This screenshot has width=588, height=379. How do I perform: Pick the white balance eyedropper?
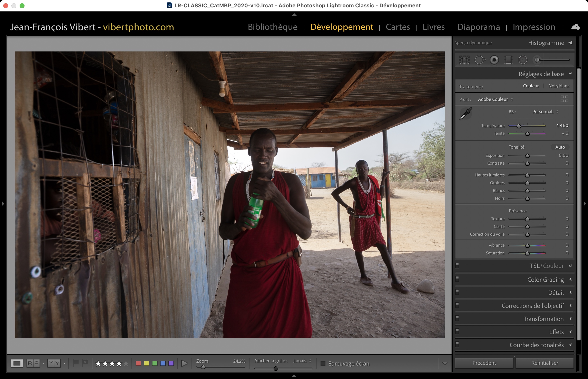click(466, 114)
